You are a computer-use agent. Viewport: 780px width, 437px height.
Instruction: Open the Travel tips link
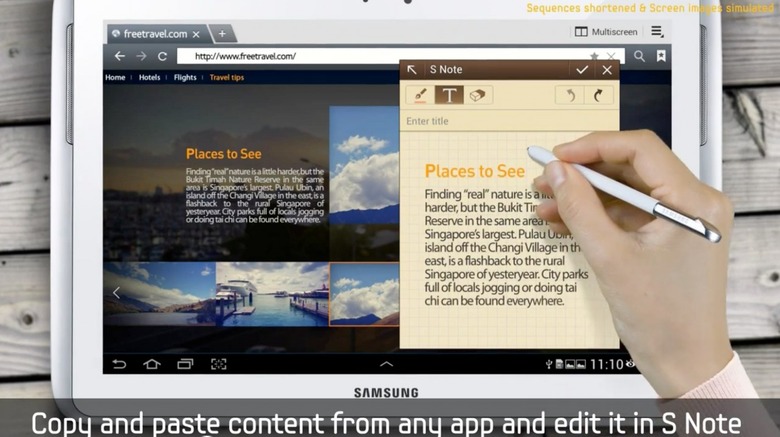tap(227, 77)
